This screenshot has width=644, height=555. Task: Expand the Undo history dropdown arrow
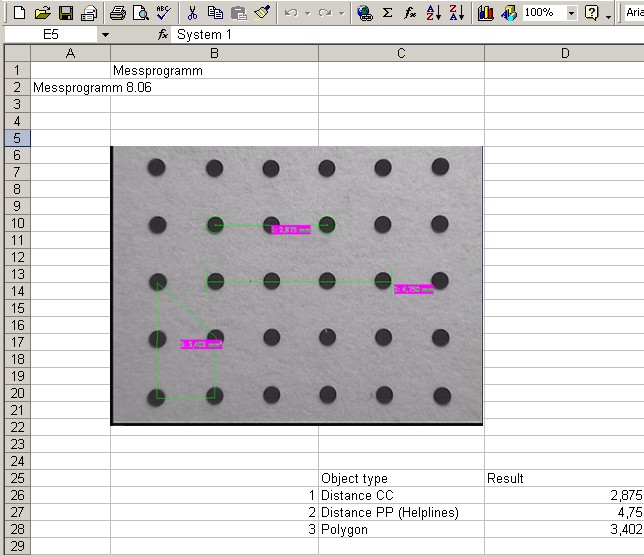point(306,13)
